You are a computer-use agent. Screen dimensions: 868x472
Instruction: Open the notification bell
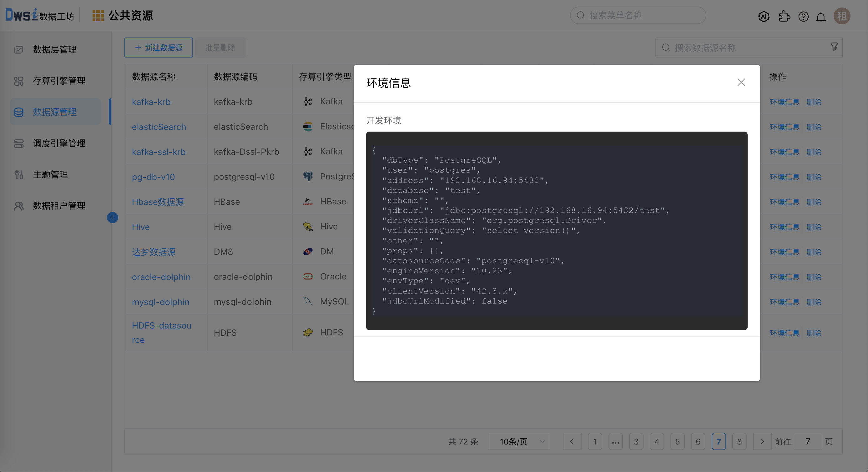(821, 16)
